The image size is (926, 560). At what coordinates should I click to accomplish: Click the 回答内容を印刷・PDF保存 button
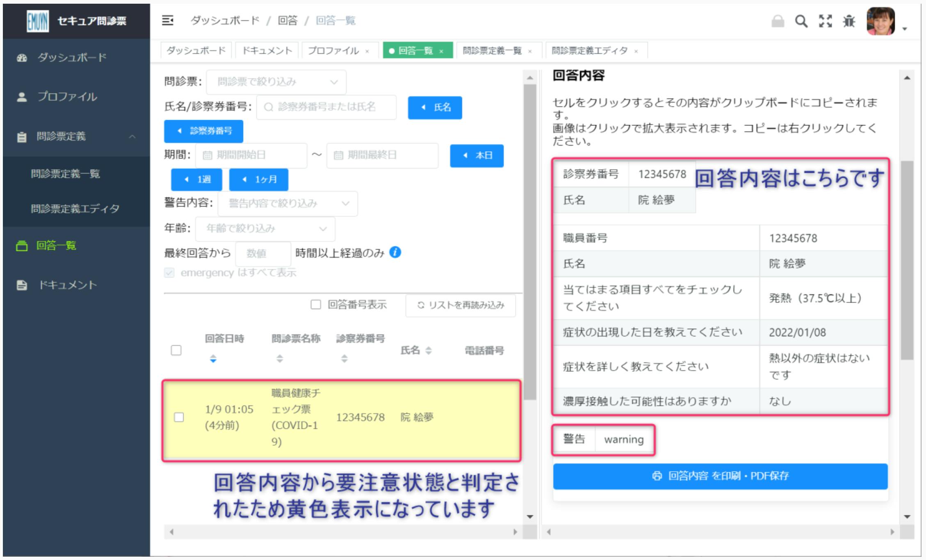[720, 476]
